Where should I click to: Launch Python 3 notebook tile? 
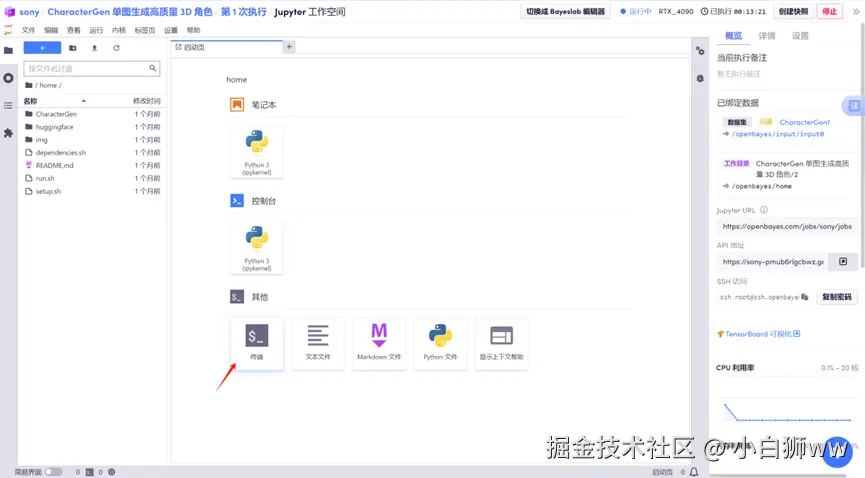coord(257,152)
